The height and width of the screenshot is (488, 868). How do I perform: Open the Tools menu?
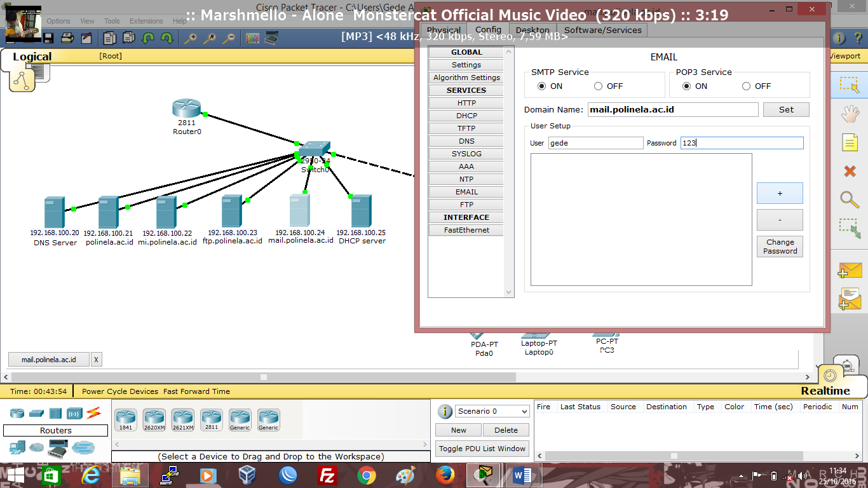tap(112, 21)
